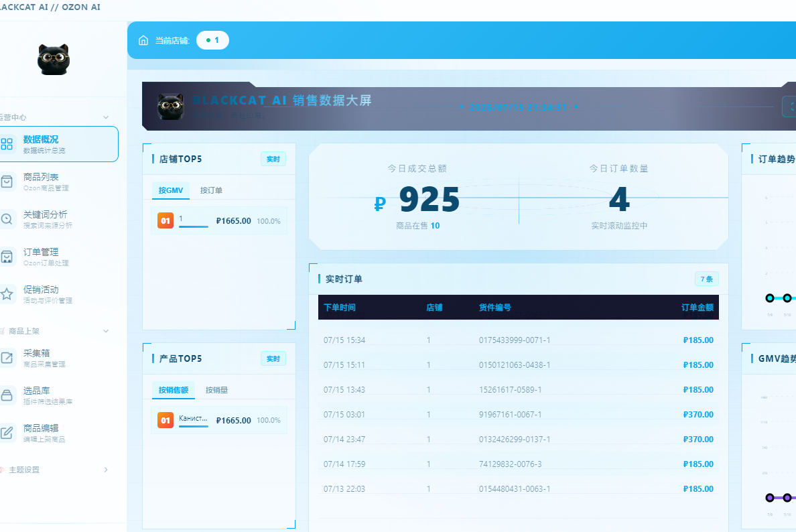Open the 采集箱 menu item
Screen dimensions: 796x532
pos(59,358)
